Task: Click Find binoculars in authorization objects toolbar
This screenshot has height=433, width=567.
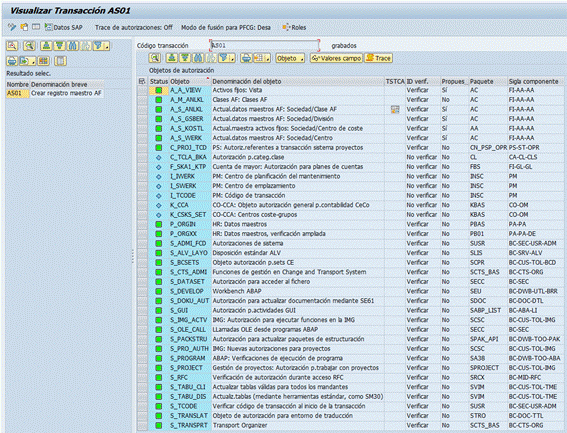Action: click(x=198, y=58)
